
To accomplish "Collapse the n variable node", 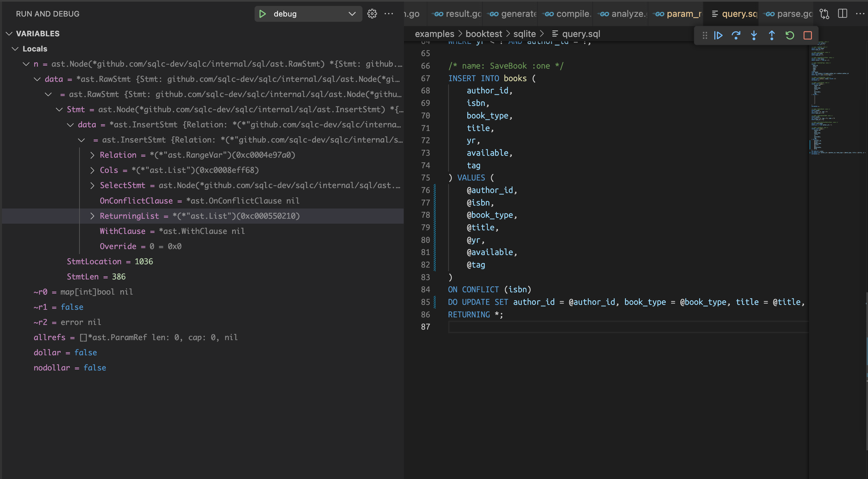I will [26, 64].
